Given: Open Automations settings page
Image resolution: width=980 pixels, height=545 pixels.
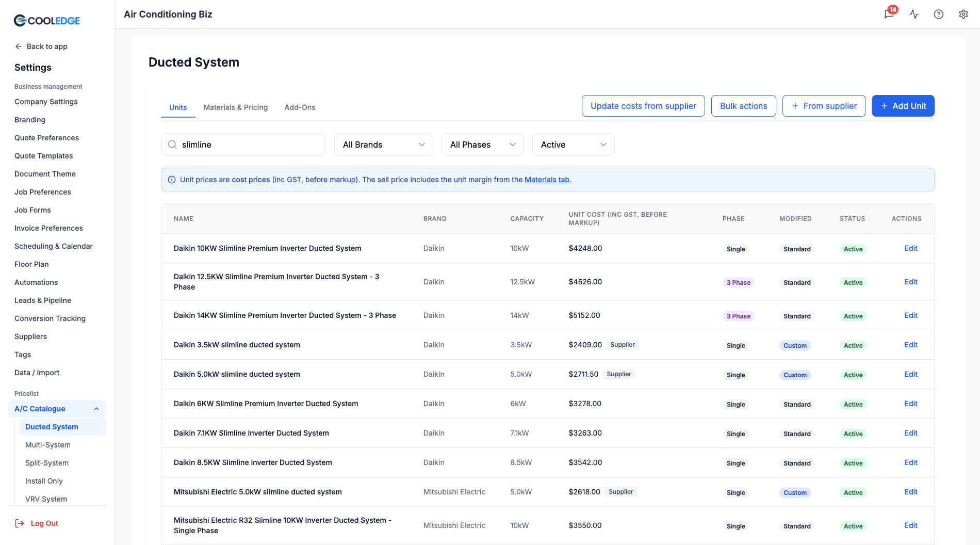Looking at the screenshot, I should [36, 282].
